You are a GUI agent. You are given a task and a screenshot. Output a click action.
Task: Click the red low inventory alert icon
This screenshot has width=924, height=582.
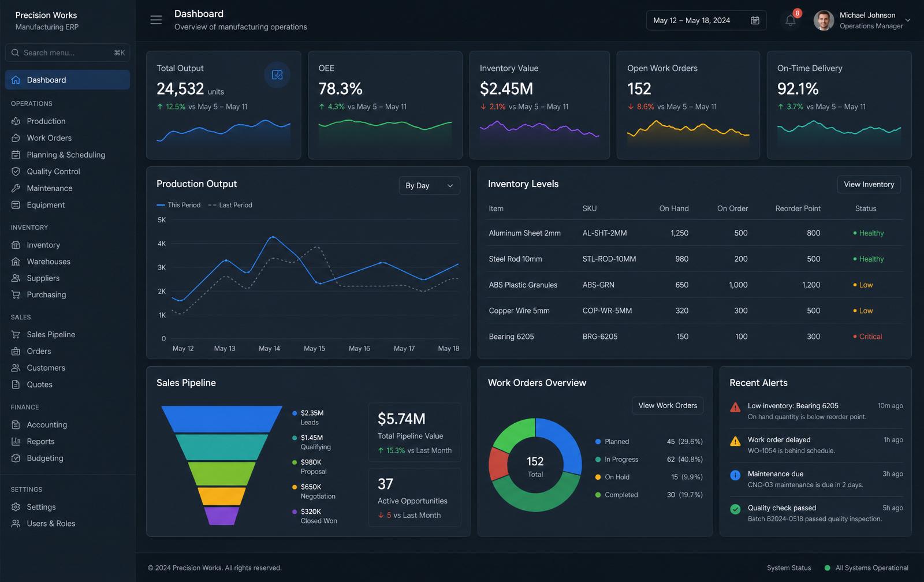click(735, 407)
